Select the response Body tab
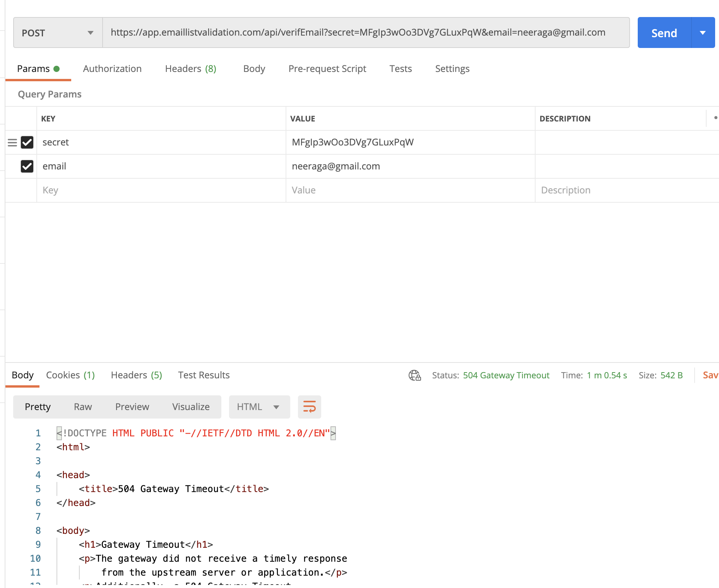The width and height of the screenshot is (719, 588). [x=22, y=375]
